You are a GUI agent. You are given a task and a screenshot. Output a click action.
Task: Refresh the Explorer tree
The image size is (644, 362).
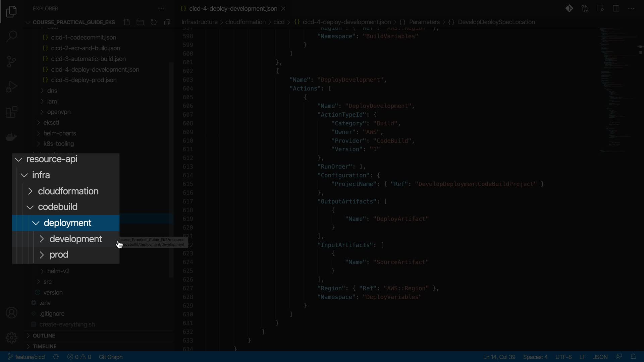(x=154, y=22)
